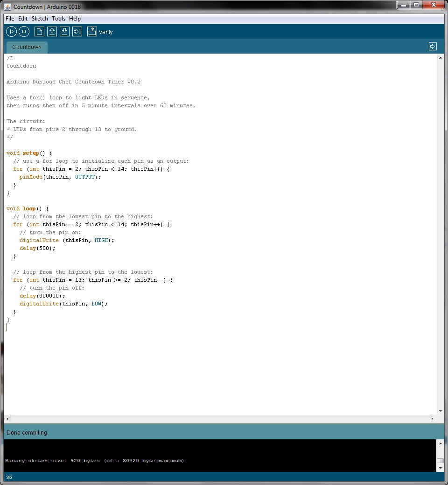Click '// loop from the lowest pin' comment
Viewport: 448px width, 485px height.
tap(83, 216)
